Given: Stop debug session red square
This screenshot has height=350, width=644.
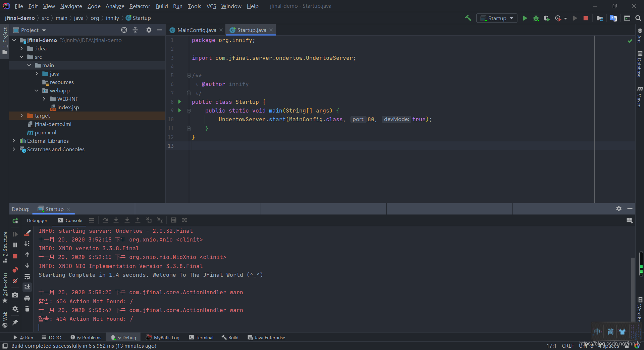Looking at the screenshot, I should pos(15,256).
